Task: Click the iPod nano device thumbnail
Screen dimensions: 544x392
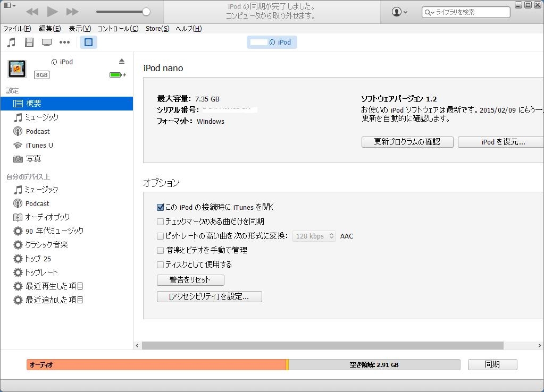Action: pos(17,69)
